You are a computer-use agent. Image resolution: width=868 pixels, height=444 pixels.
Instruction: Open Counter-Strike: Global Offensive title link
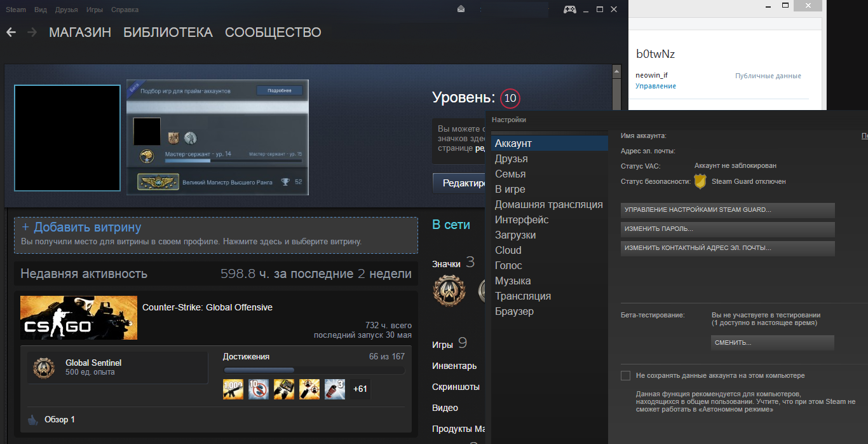(x=207, y=307)
